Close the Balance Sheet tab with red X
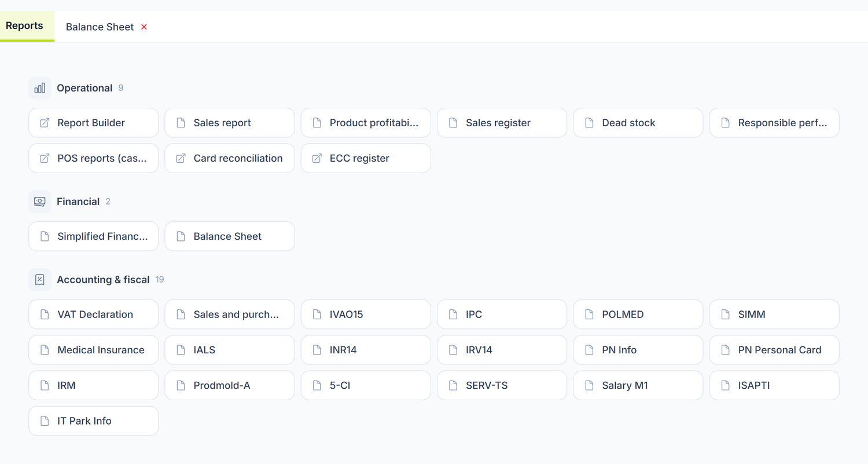The height and width of the screenshot is (464, 868). tap(144, 27)
